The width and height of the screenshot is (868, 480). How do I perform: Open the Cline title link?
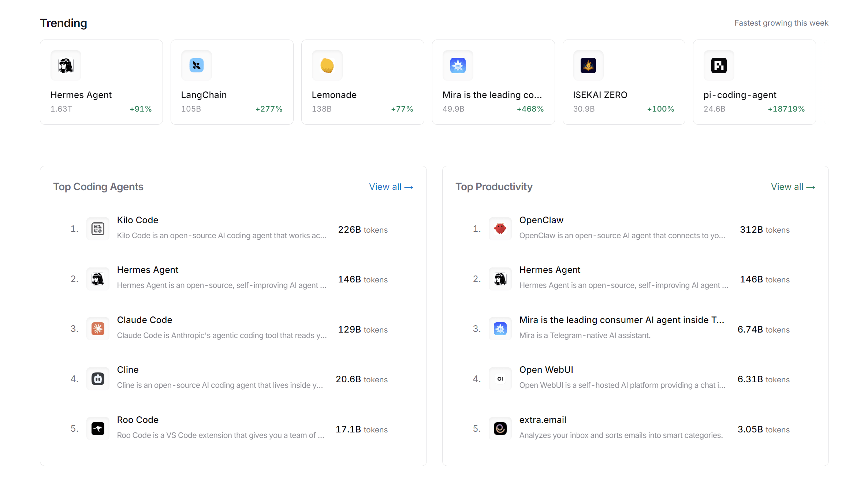(128, 370)
